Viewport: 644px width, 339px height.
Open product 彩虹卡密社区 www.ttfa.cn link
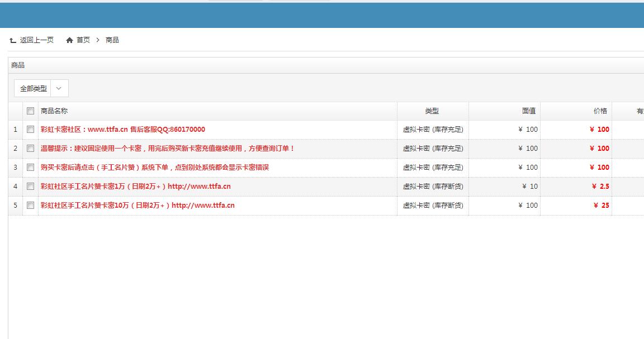123,129
